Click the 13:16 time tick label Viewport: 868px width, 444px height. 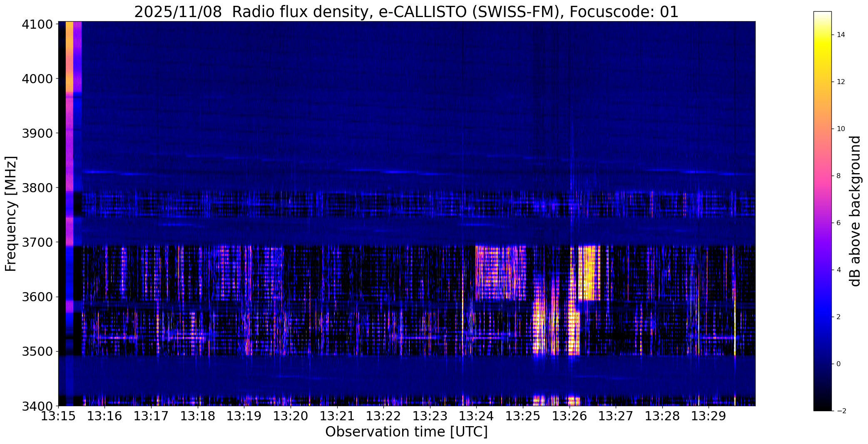pyautogui.click(x=105, y=416)
